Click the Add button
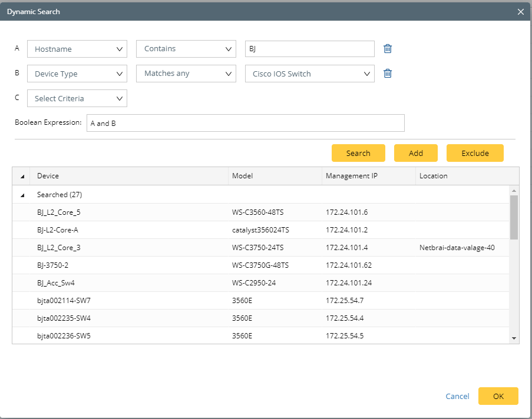Viewport: 532px width, 419px height. point(415,152)
